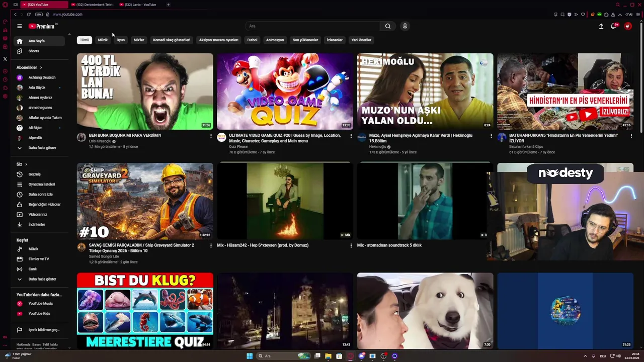Viewport: 644px width, 362px height.
Task: Open options menu for BATUHANFURKAN5 video
Action: (x=631, y=136)
